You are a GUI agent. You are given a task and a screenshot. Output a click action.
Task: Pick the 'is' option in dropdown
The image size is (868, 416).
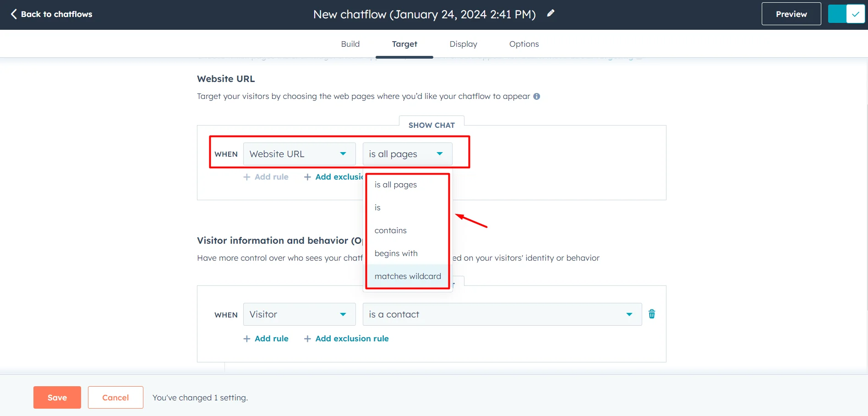point(377,208)
